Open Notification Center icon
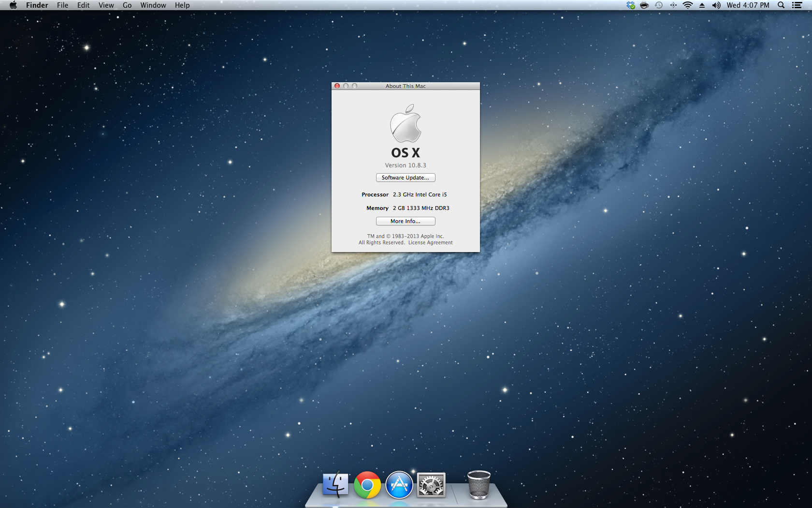This screenshot has width=812, height=508. (797, 5)
